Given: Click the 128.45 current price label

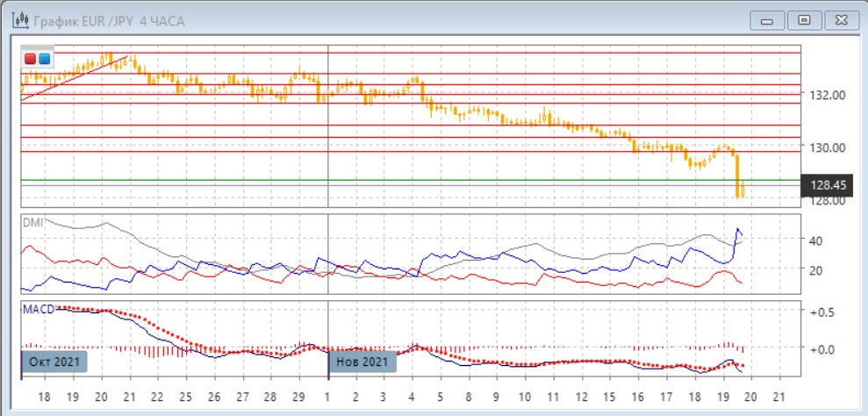Looking at the screenshot, I should point(828,185).
